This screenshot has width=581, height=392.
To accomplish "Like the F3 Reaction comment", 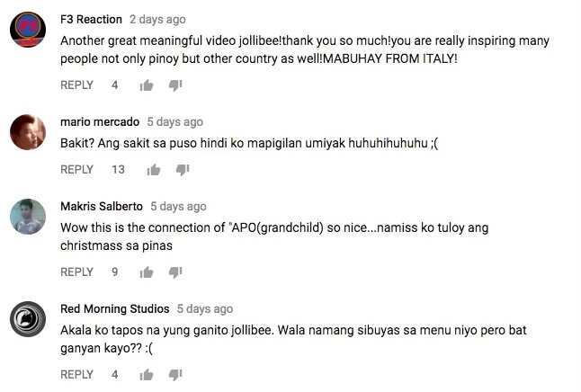I will (147, 85).
